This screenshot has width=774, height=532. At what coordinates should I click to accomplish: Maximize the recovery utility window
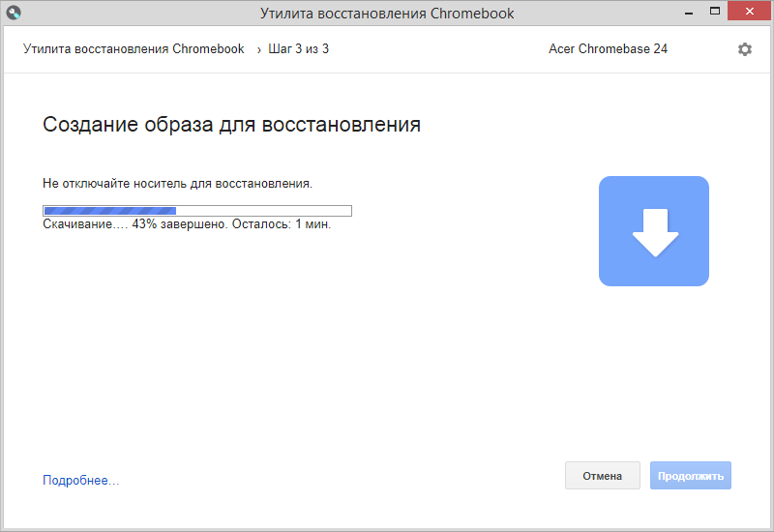715,11
